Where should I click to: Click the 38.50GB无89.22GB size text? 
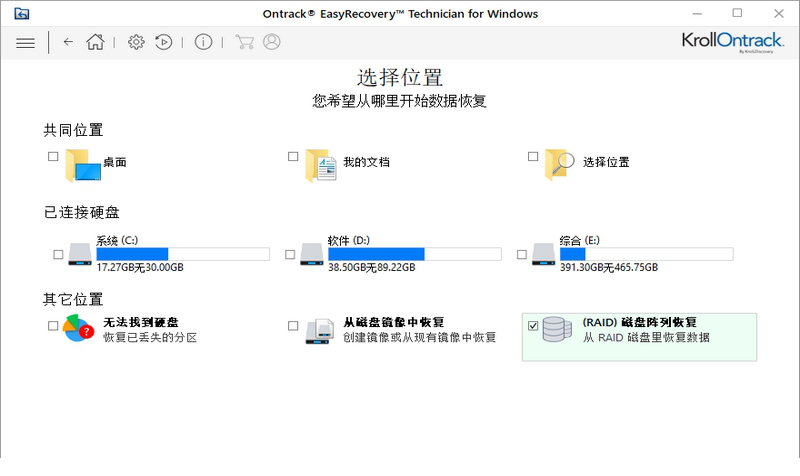click(x=371, y=267)
